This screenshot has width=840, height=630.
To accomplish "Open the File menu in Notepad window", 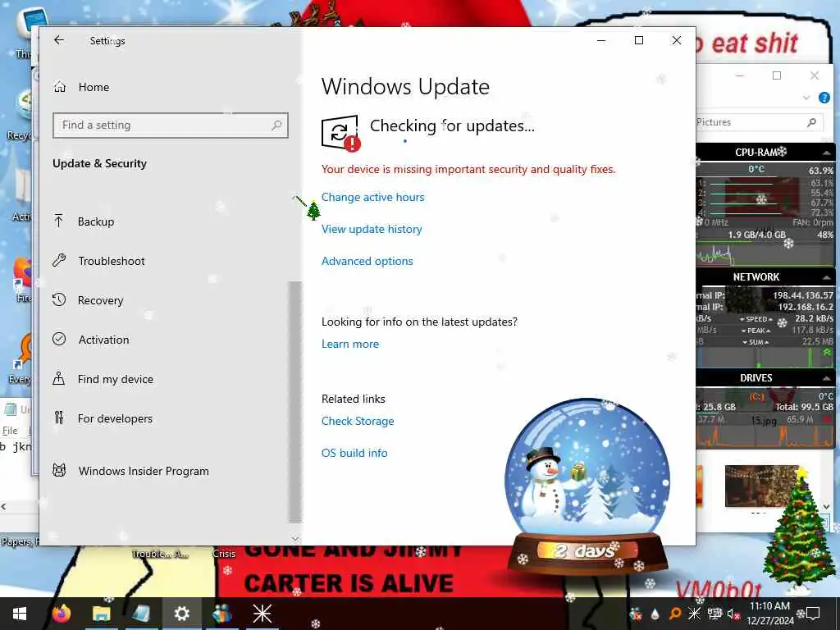I will click(x=10, y=430).
